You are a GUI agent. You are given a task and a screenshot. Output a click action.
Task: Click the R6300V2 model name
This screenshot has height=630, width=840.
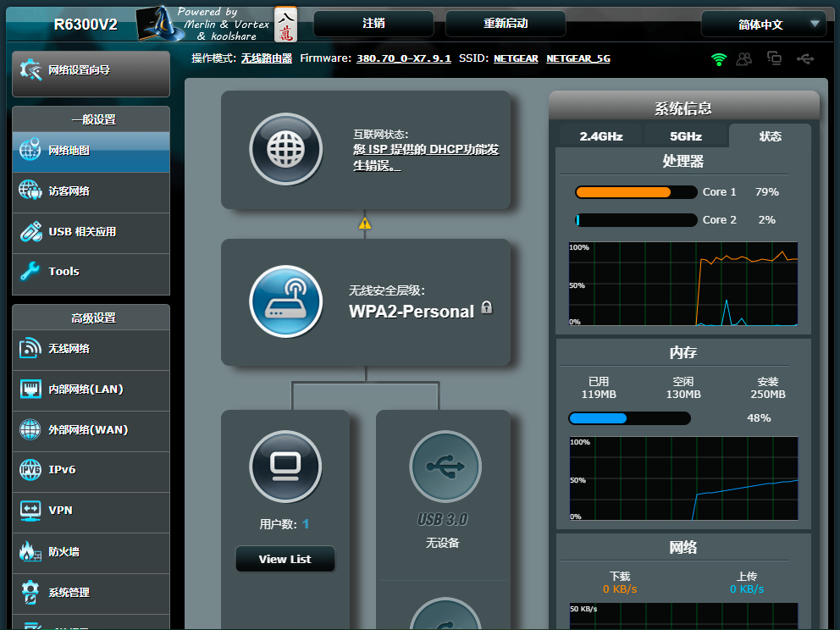pos(86,25)
